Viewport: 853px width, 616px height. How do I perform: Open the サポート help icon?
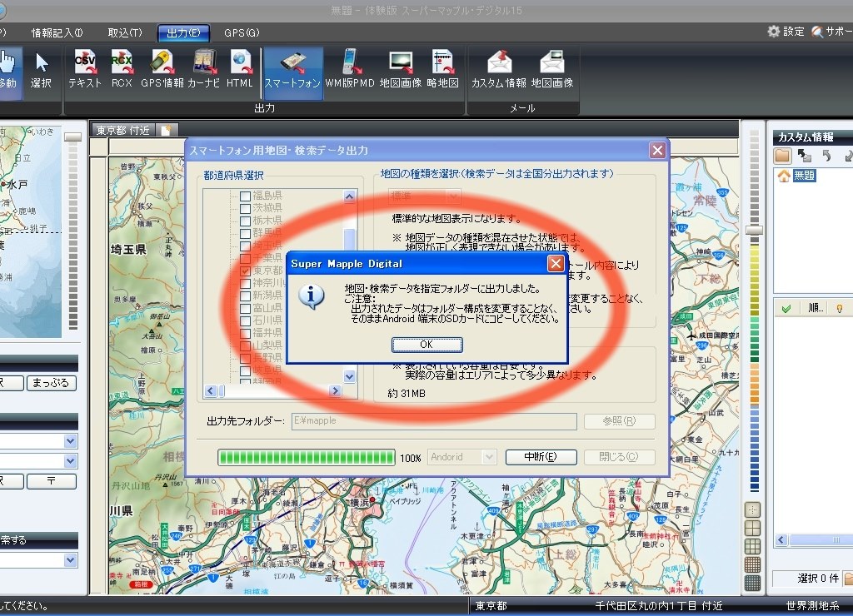pyautogui.click(x=831, y=32)
